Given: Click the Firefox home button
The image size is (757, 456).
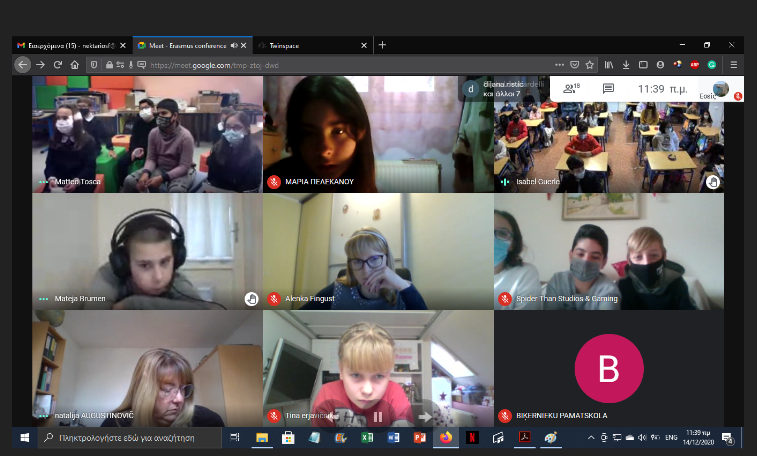Looking at the screenshot, I should [76, 65].
